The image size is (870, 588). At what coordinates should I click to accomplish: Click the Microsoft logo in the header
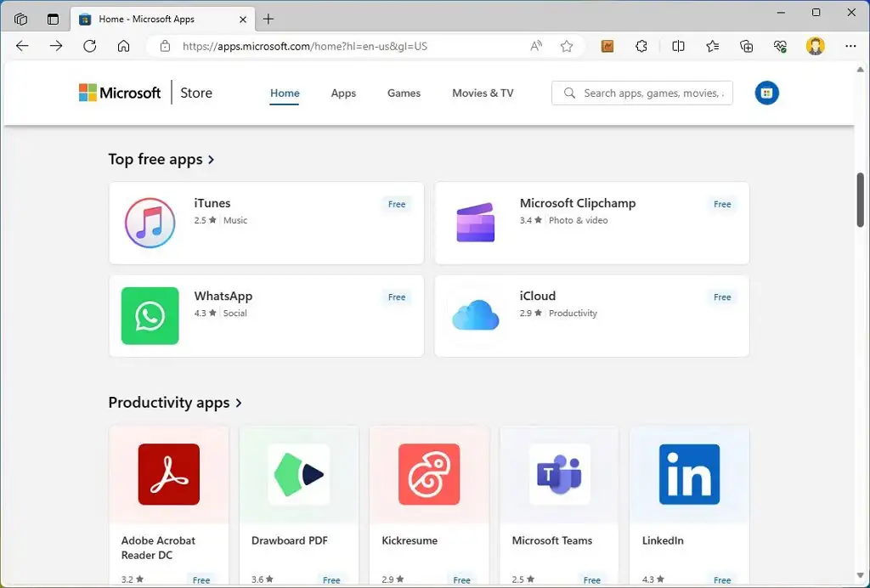click(119, 93)
